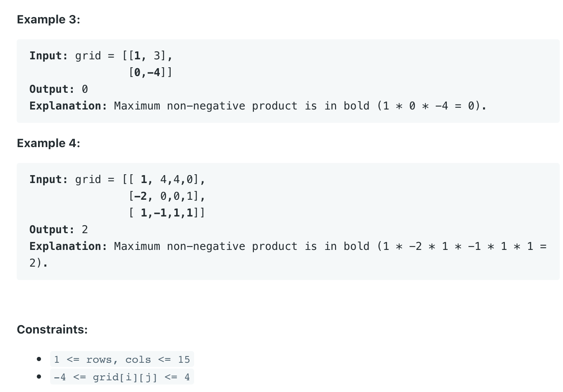This screenshot has height=392, width=563.
Task: Click the [[ 1, 4,4,0], grid row
Action: pyautogui.click(x=164, y=179)
